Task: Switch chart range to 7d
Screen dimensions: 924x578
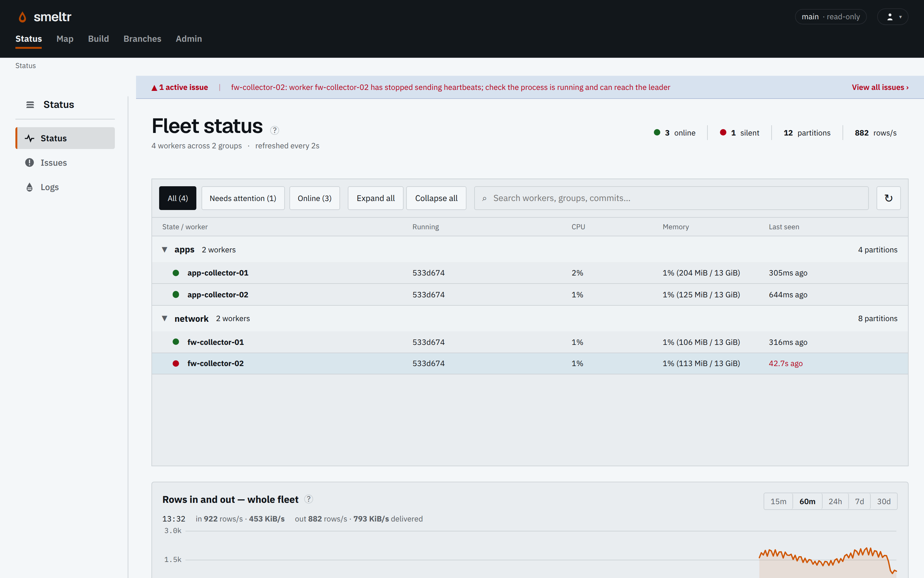Action: click(860, 501)
